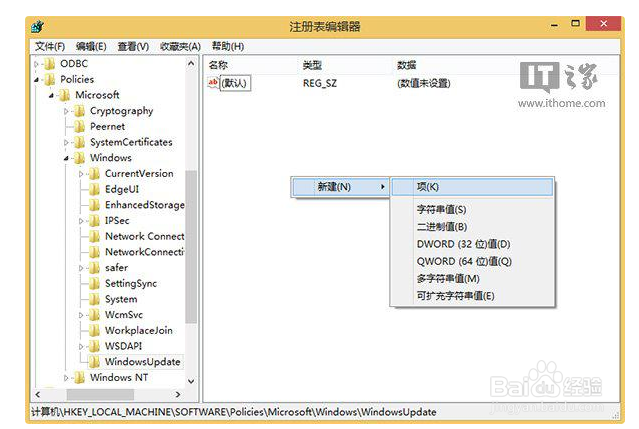The height and width of the screenshot is (429, 639).
Task: Click the tree scroll-down arrow
Action: (191, 381)
